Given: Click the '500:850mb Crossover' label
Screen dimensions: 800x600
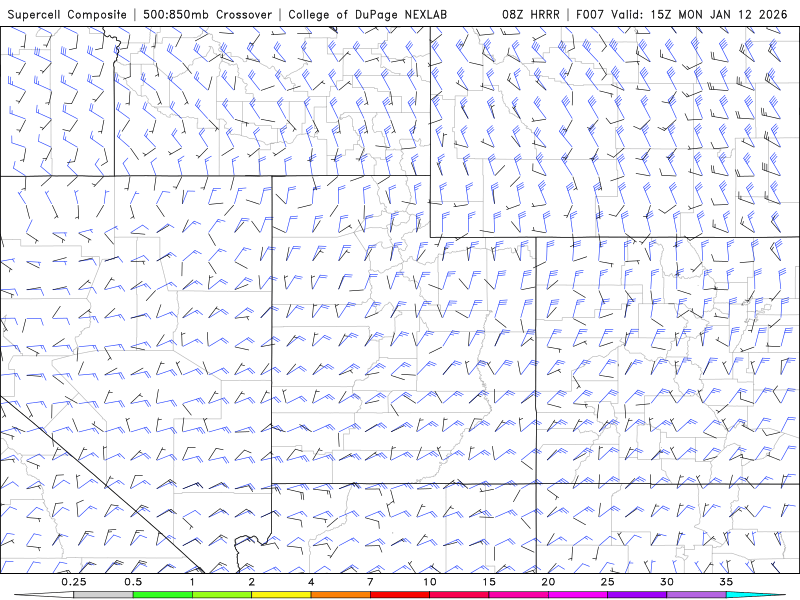Looking at the screenshot, I should pyautogui.click(x=208, y=14).
